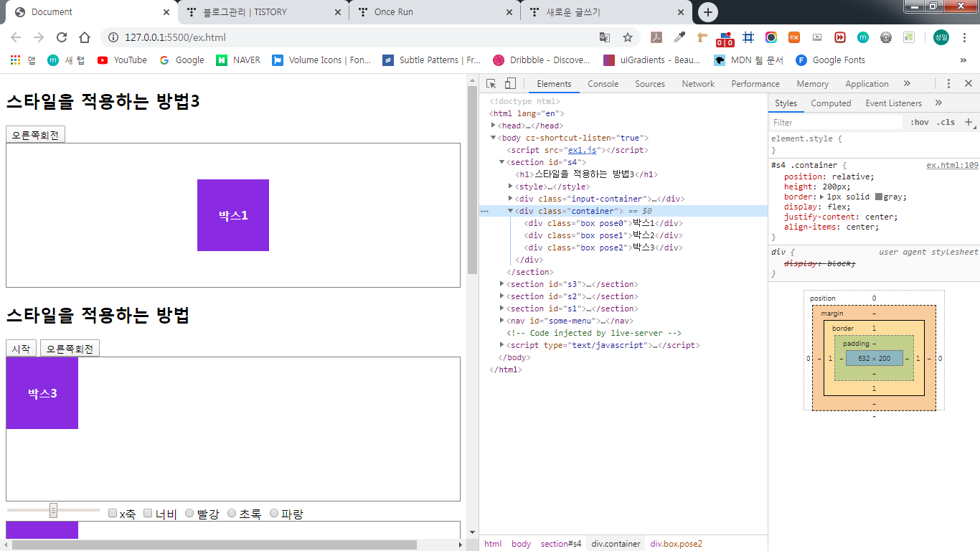
Task: Open the ex.html:109 source link
Action: click(952, 165)
